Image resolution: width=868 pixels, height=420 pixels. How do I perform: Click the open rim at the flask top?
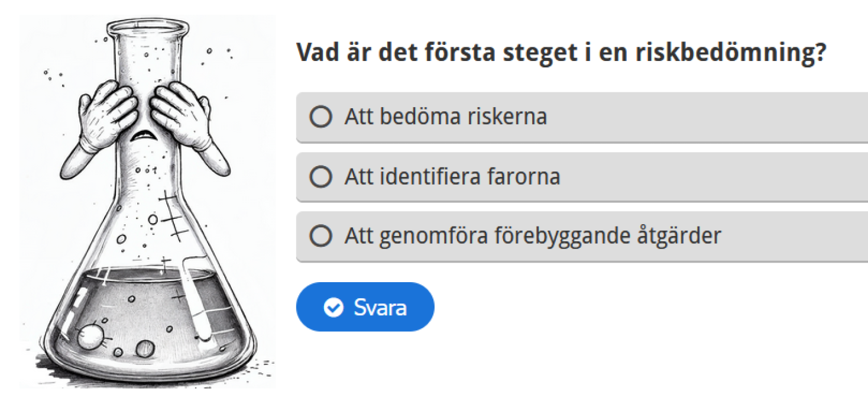(x=148, y=26)
